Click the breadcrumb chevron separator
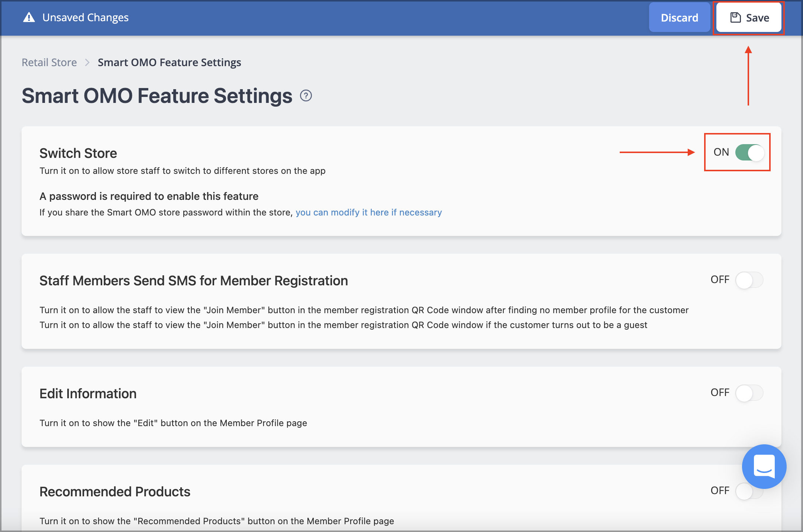Image resolution: width=803 pixels, height=532 pixels. (x=87, y=62)
